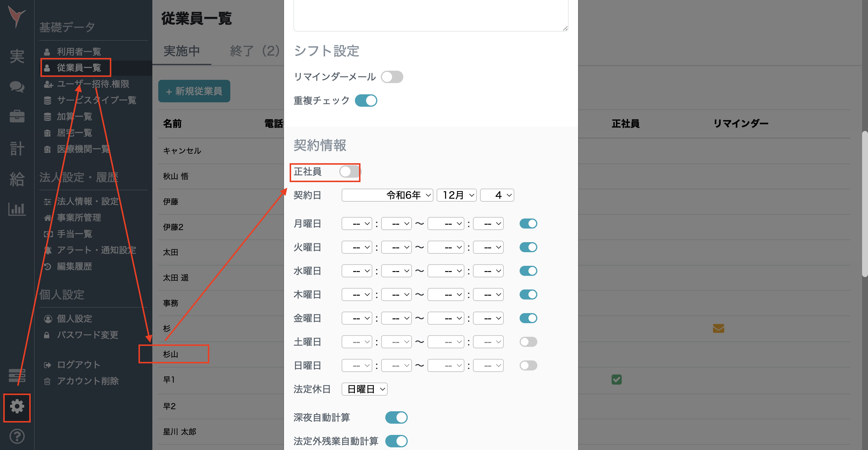The width and height of the screenshot is (868, 450).
Task: Open the bar chart statistics icon
Action: [17, 209]
